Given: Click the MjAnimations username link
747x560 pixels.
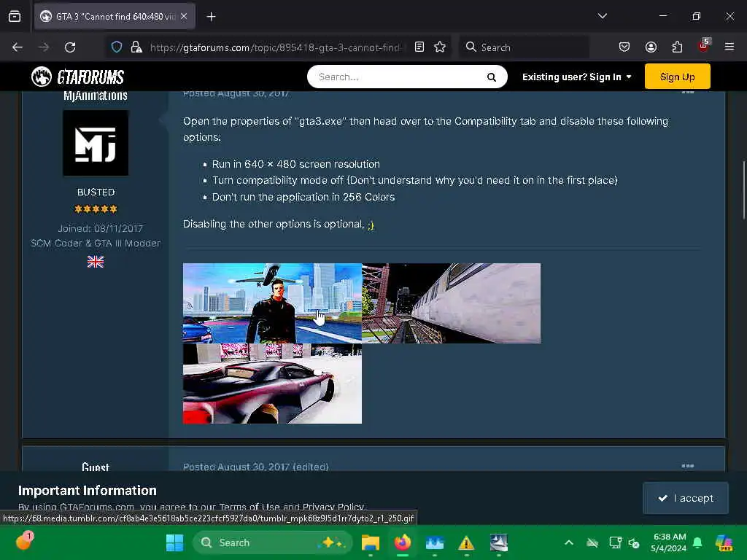Looking at the screenshot, I should click(96, 96).
